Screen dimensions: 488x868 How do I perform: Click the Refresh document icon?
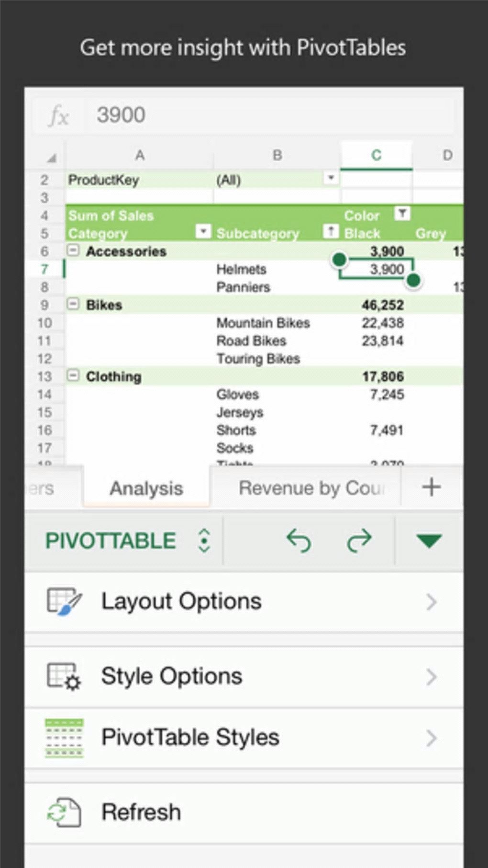click(64, 812)
